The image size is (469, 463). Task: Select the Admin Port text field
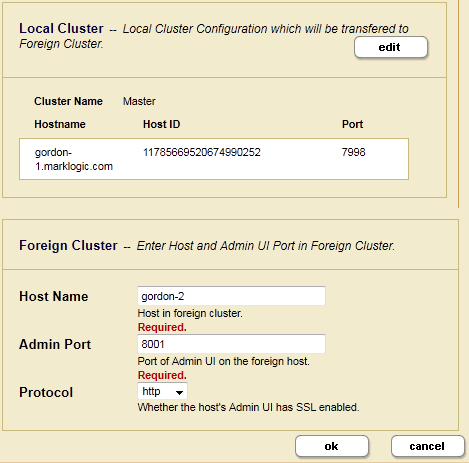[231, 344]
